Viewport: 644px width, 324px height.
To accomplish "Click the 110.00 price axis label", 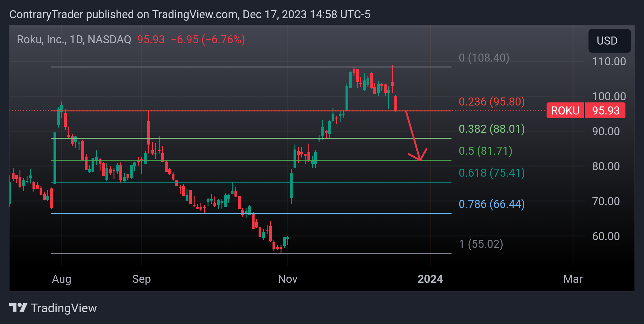I will coord(609,61).
